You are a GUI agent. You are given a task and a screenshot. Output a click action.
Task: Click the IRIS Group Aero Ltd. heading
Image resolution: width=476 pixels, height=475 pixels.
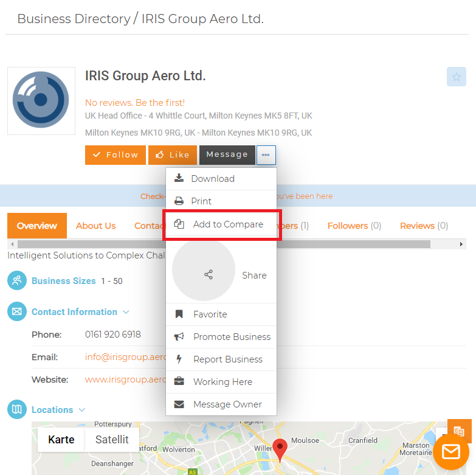145,75
